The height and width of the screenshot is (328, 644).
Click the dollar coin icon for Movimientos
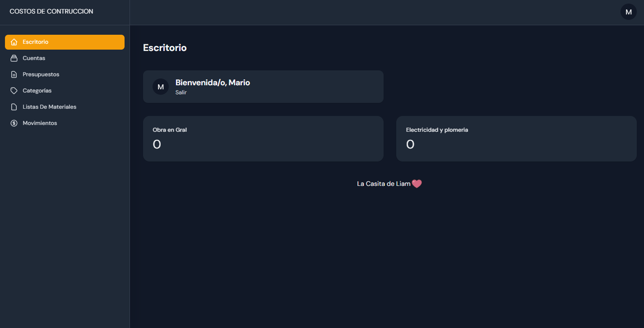coord(14,123)
